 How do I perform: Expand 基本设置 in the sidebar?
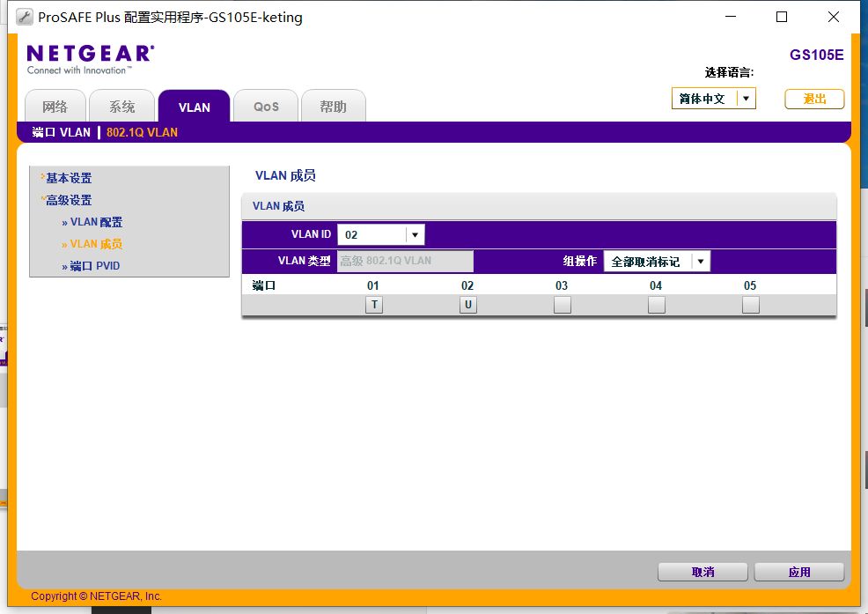(69, 178)
